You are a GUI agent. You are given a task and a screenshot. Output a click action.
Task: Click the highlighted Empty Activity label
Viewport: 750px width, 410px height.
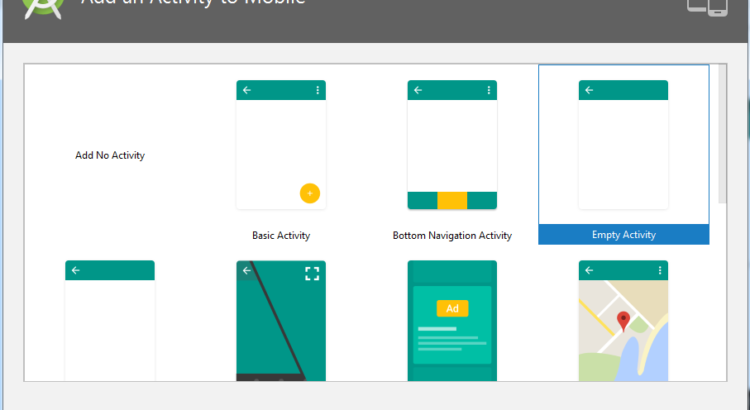pos(623,235)
